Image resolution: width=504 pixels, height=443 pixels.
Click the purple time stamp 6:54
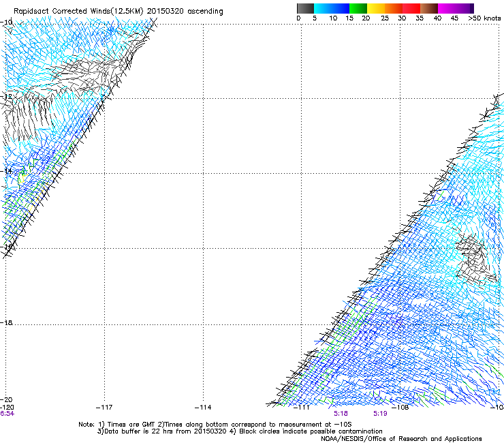pyautogui.click(x=7, y=414)
